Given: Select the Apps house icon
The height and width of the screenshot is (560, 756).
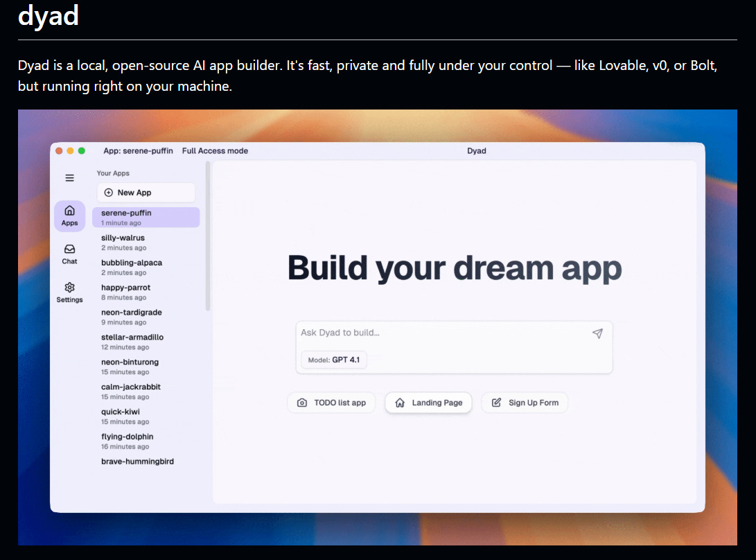Looking at the screenshot, I should (x=69, y=210).
